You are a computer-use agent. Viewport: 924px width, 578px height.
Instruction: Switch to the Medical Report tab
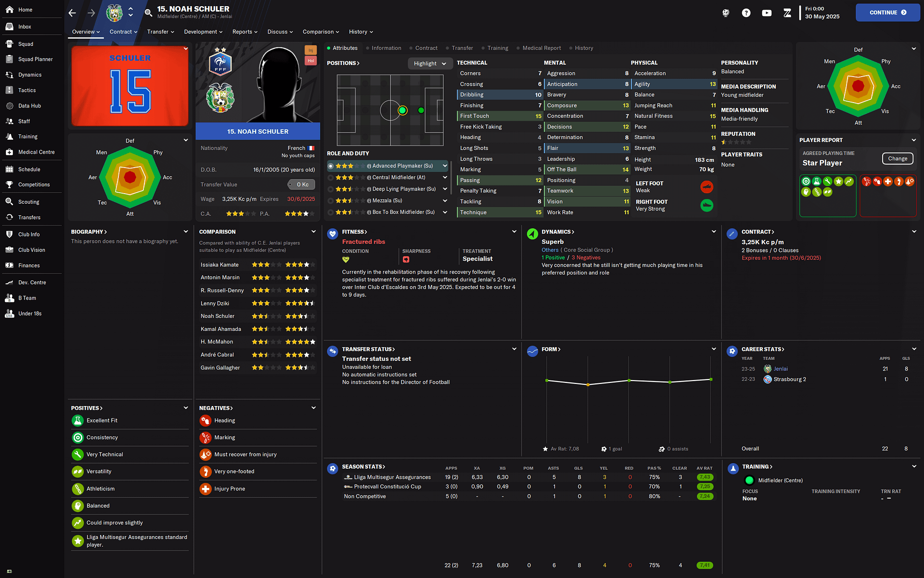click(541, 48)
